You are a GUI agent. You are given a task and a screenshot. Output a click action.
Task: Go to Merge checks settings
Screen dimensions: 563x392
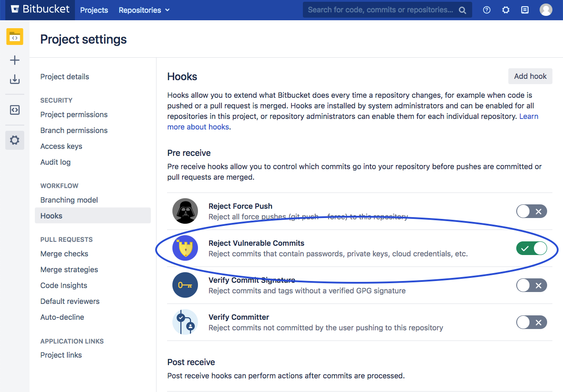click(x=64, y=254)
